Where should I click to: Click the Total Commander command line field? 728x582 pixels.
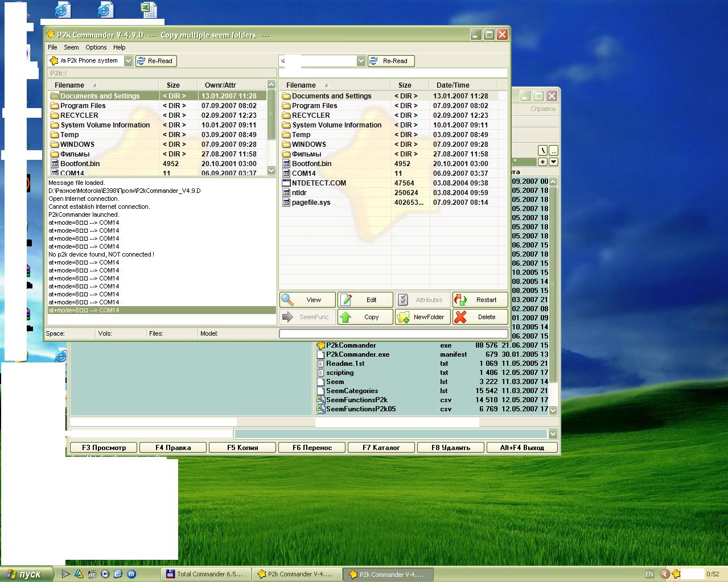tap(391, 434)
